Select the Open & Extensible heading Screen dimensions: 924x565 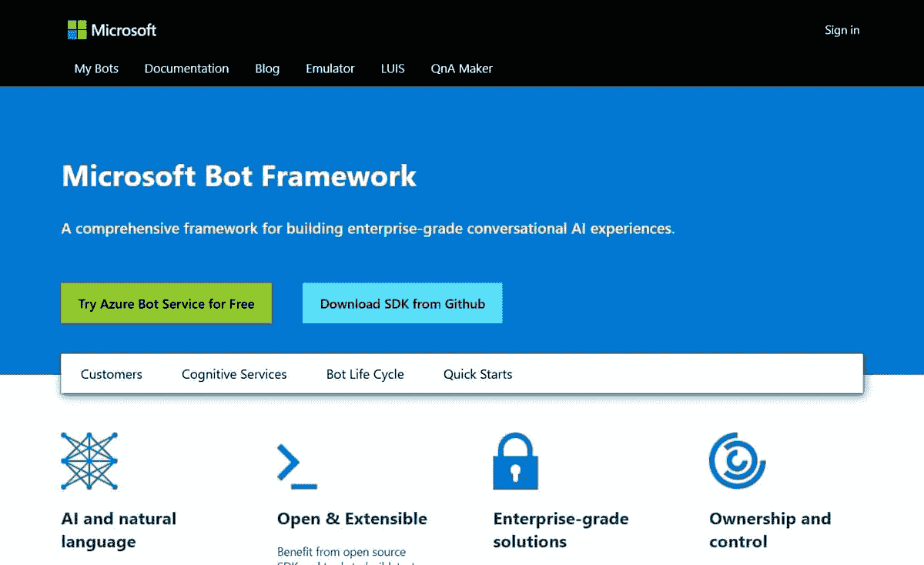click(352, 519)
